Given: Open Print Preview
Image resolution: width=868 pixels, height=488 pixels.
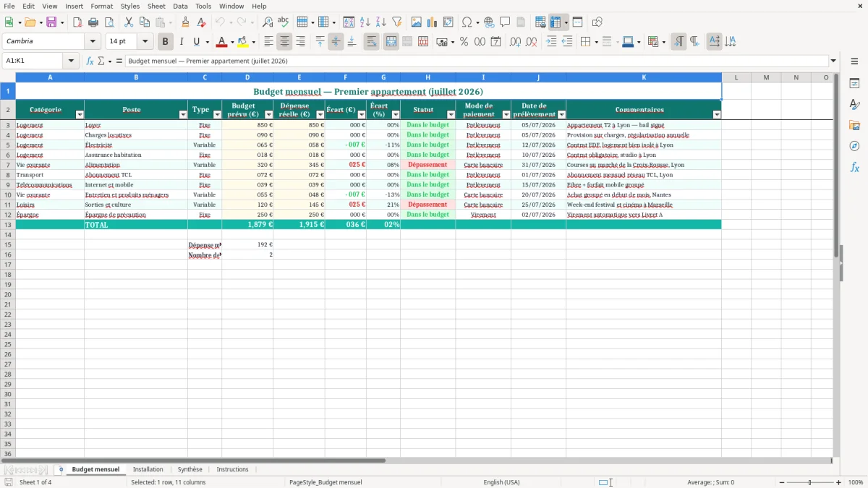Looking at the screenshot, I should tap(108, 22).
